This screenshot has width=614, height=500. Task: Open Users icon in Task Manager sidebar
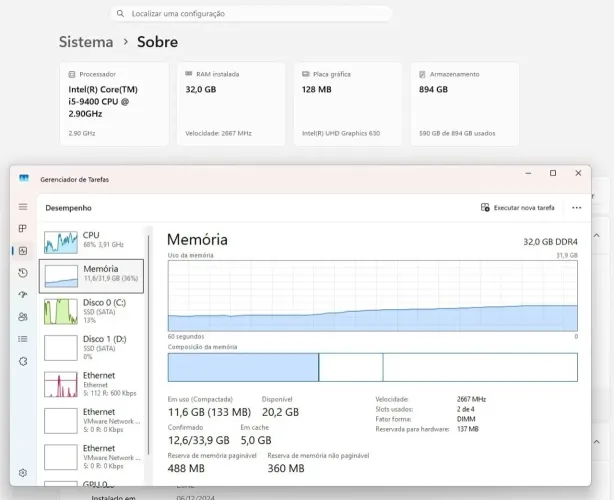click(23, 317)
